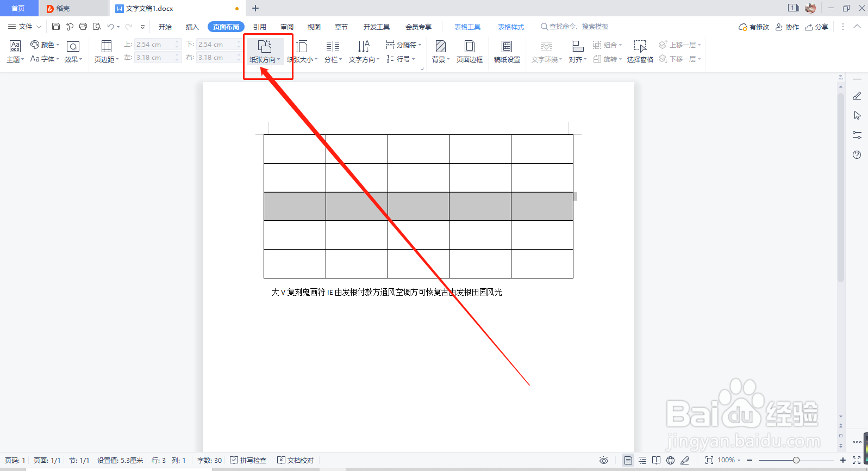Click the 字数: 30 word count

(x=209, y=460)
